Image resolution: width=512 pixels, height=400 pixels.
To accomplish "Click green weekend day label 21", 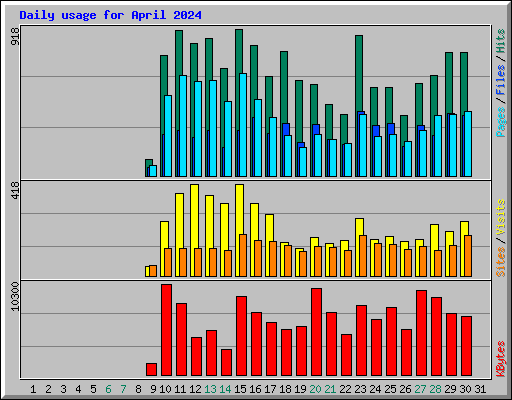I will (x=330, y=389).
